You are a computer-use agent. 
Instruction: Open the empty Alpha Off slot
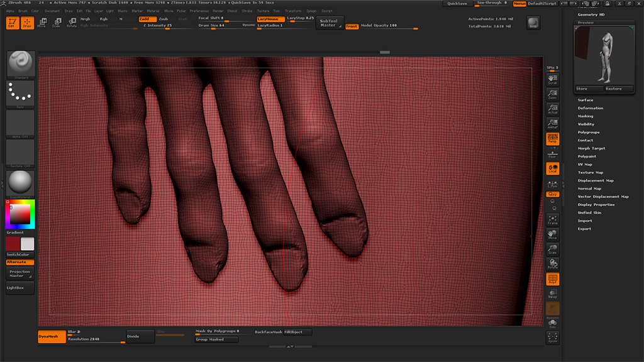pos(21,124)
